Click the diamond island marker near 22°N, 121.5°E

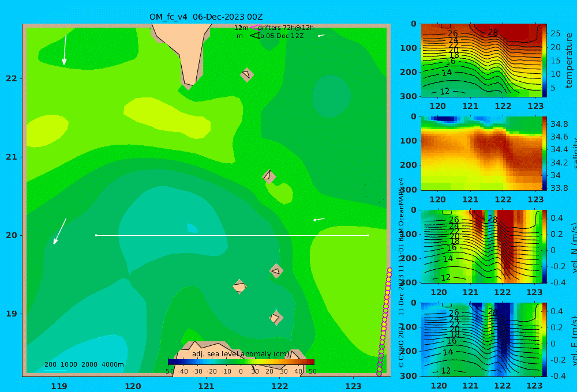[246, 74]
